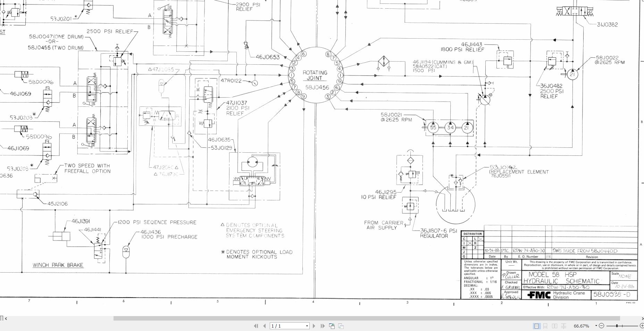This screenshot has height=331, width=644.
Task: Click the previous page arrow icon
Action: (x=265, y=326)
